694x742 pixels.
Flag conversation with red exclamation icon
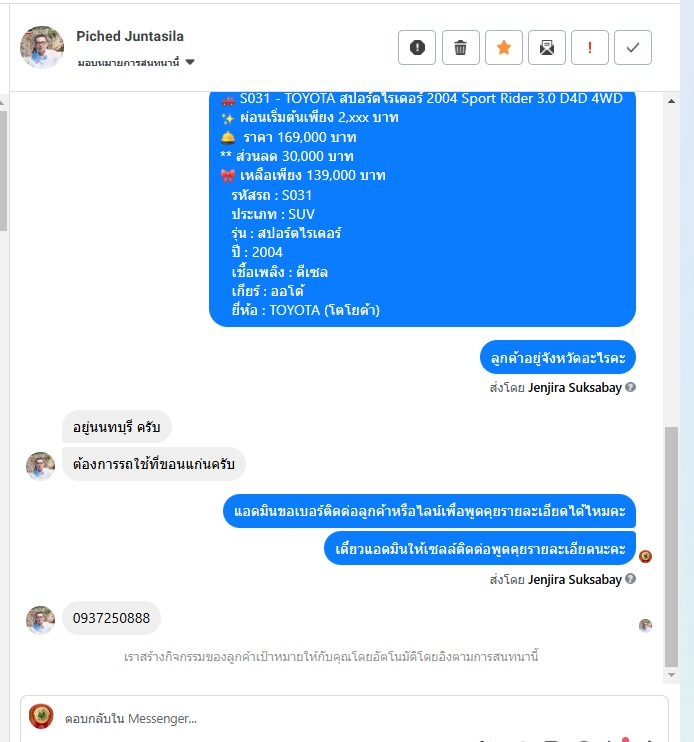point(590,47)
